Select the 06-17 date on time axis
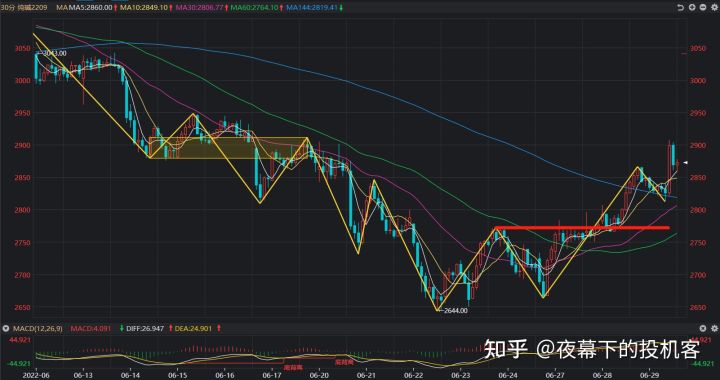This screenshot has height=380, width=720. pyautogui.click(x=271, y=375)
